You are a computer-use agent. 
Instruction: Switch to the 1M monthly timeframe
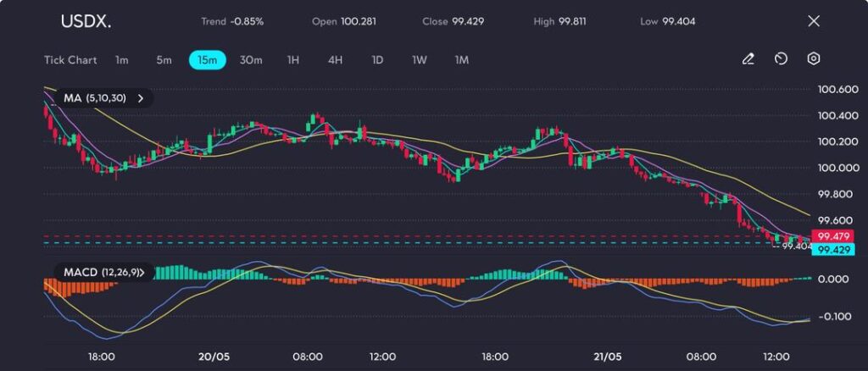462,60
